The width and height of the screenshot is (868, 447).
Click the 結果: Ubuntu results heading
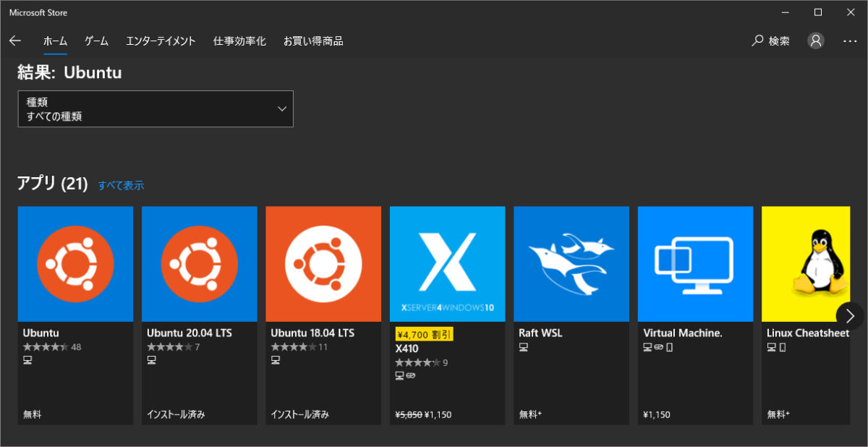69,72
